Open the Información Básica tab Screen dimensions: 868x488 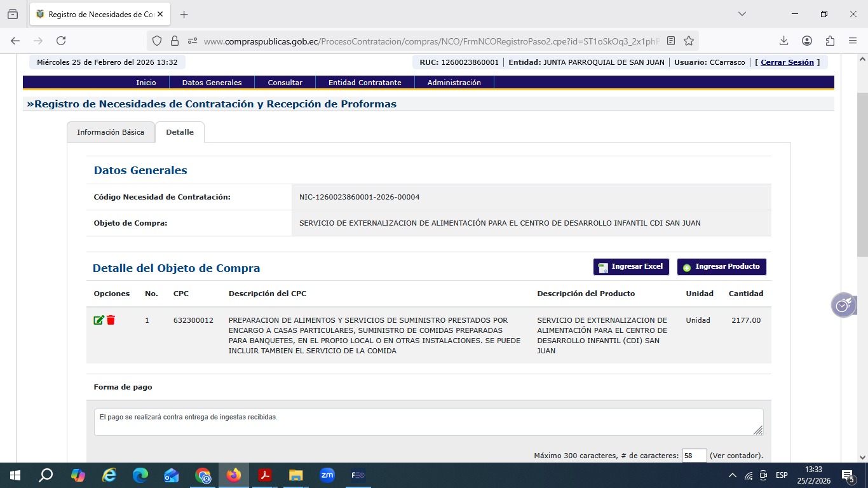111,132
